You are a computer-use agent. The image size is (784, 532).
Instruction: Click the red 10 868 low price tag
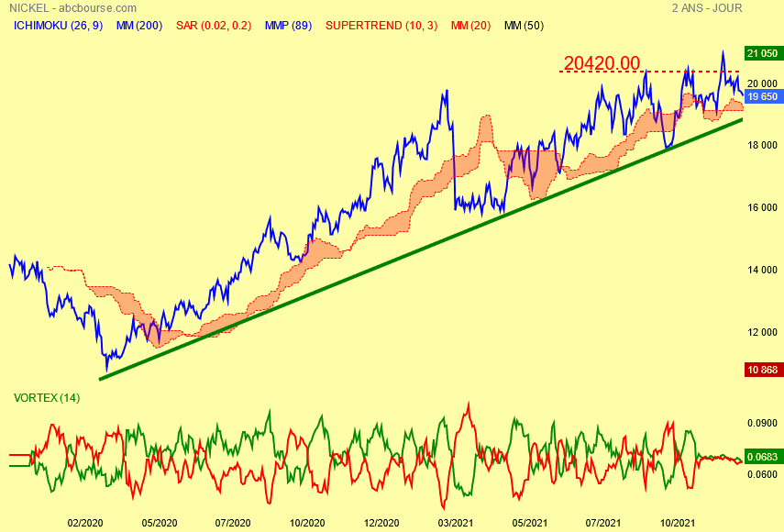click(763, 370)
